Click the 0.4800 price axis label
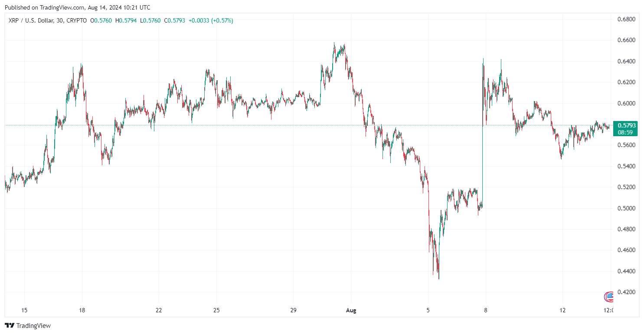 (x=627, y=229)
